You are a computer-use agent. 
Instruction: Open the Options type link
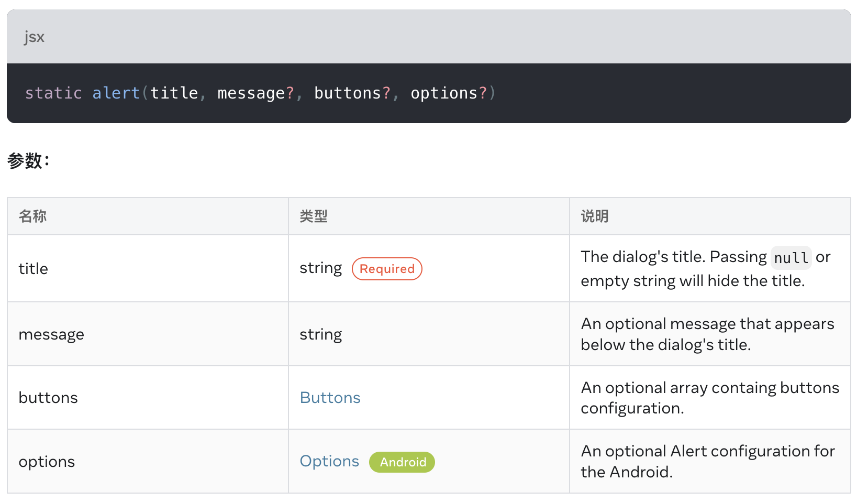[x=329, y=461]
